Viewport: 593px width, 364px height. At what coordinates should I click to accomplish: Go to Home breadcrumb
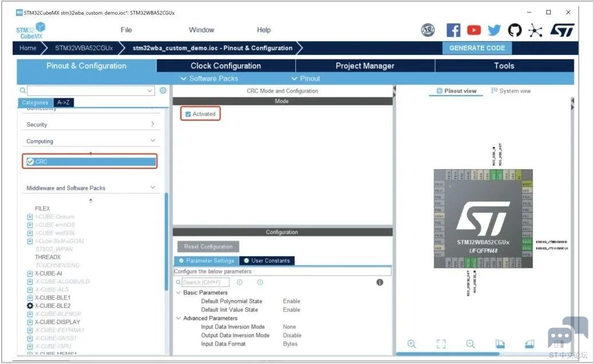point(28,48)
